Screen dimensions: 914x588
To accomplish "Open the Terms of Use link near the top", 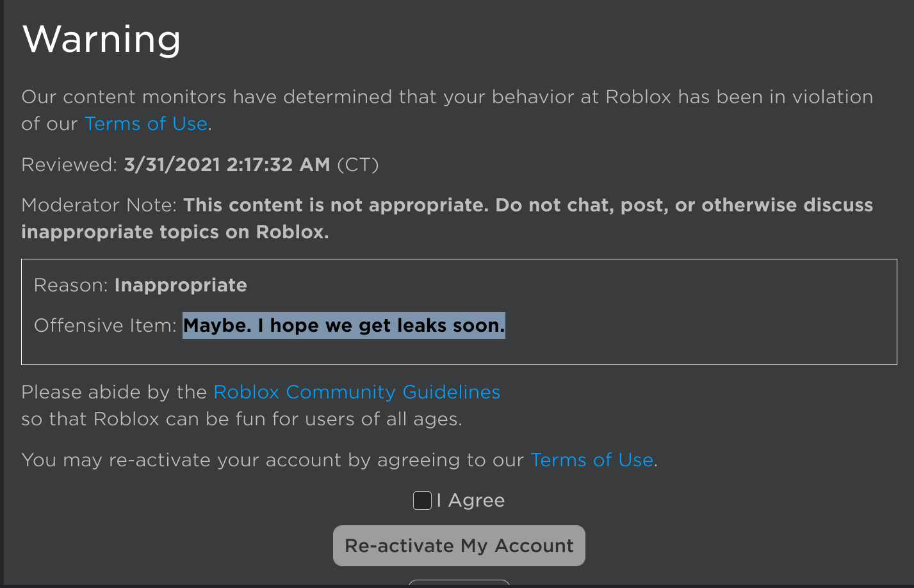I will click(x=146, y=124).
